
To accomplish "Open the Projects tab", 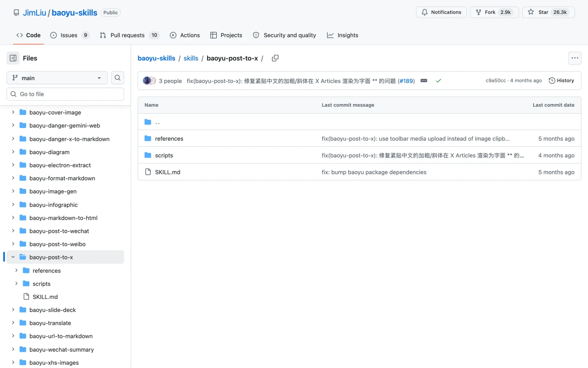I will pos(226,35).
